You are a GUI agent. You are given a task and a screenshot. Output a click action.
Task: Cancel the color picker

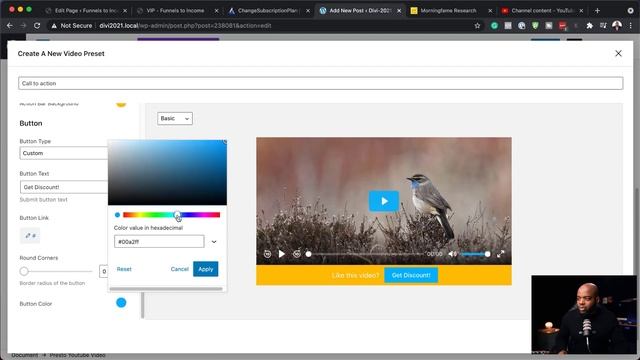(x=180, y=269)
